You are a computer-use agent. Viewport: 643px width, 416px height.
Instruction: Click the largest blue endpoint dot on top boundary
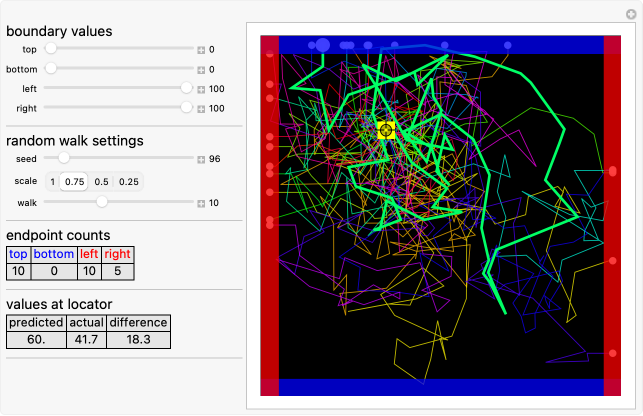point(323,45)
